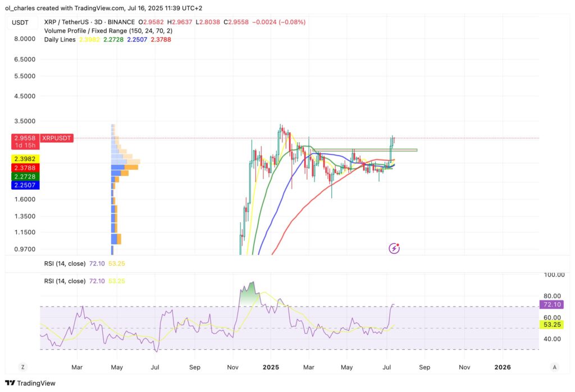Click the lightning events icon on the chart
The height and width of the screenshot is (392, 575).
click(x=393, y=248)
